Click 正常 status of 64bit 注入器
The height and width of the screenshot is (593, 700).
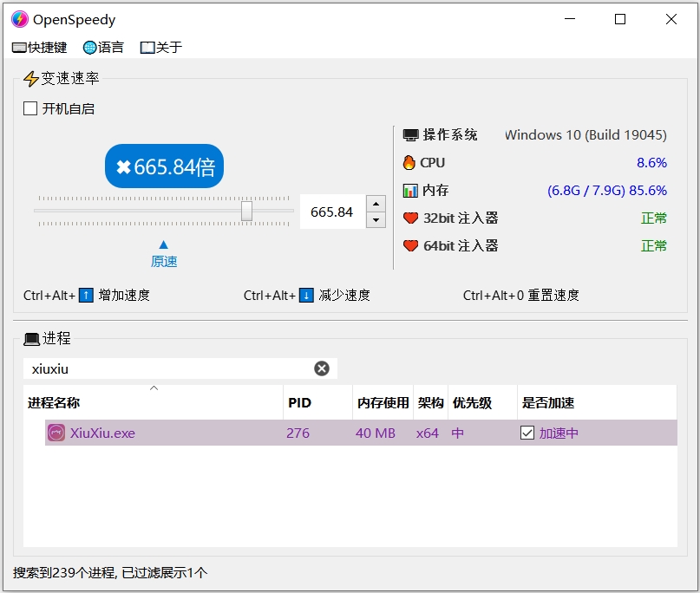pos(653,246)
